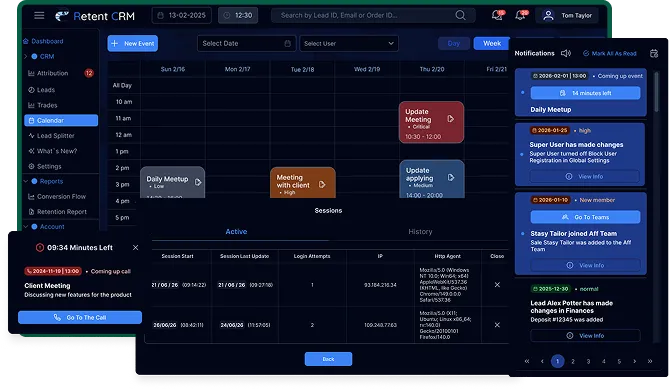Switch to the History sessions tab

coord(420,232)
